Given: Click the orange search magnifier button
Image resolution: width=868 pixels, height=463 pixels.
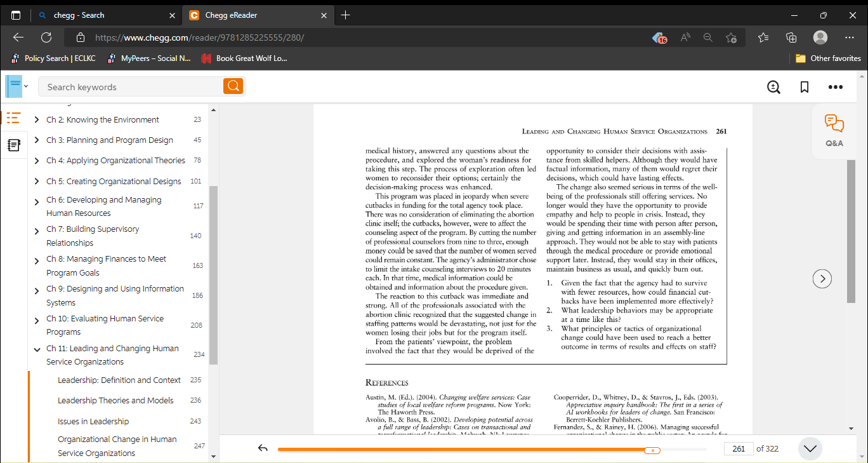Looking at the screenshot, I should [233, 86].
